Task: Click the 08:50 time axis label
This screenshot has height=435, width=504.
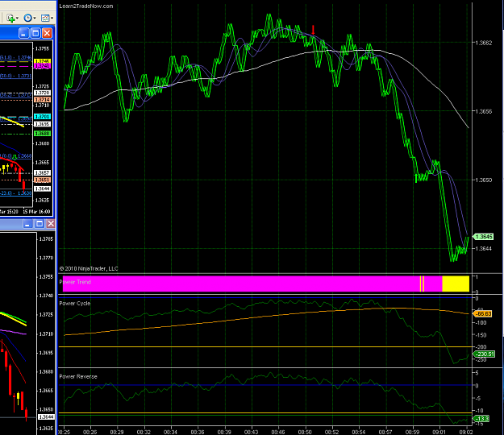Action: [x=304, y=432]
